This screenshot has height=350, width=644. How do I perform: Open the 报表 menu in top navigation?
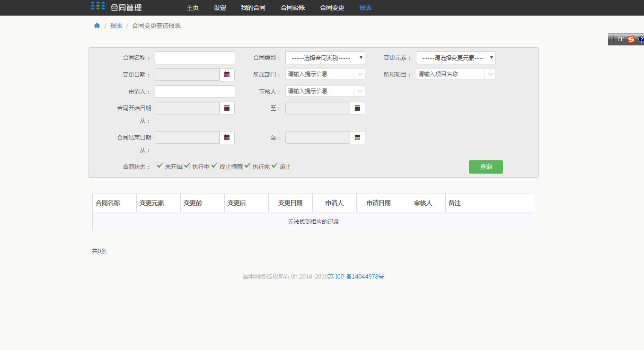pos(365,8)
